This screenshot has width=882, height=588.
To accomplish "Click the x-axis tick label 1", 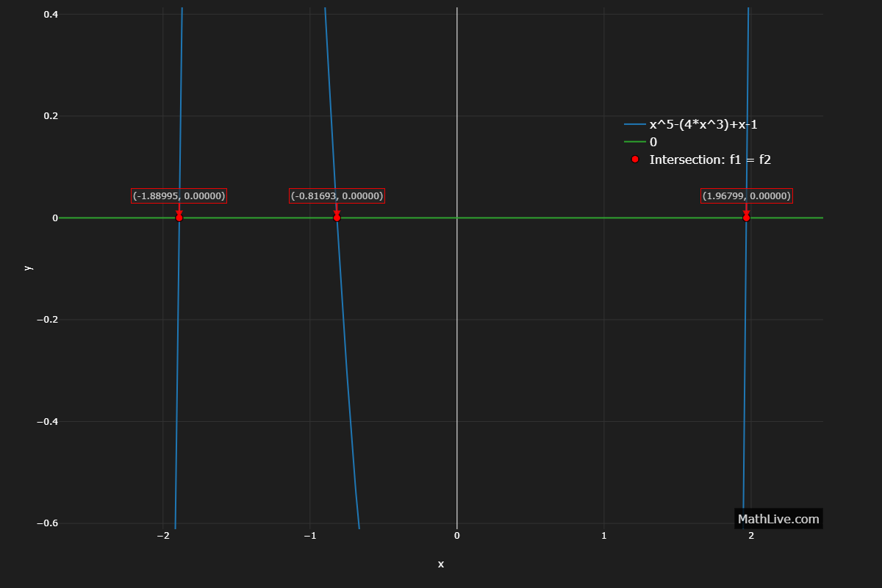I will pyautogui.click(x=604, y=536).
